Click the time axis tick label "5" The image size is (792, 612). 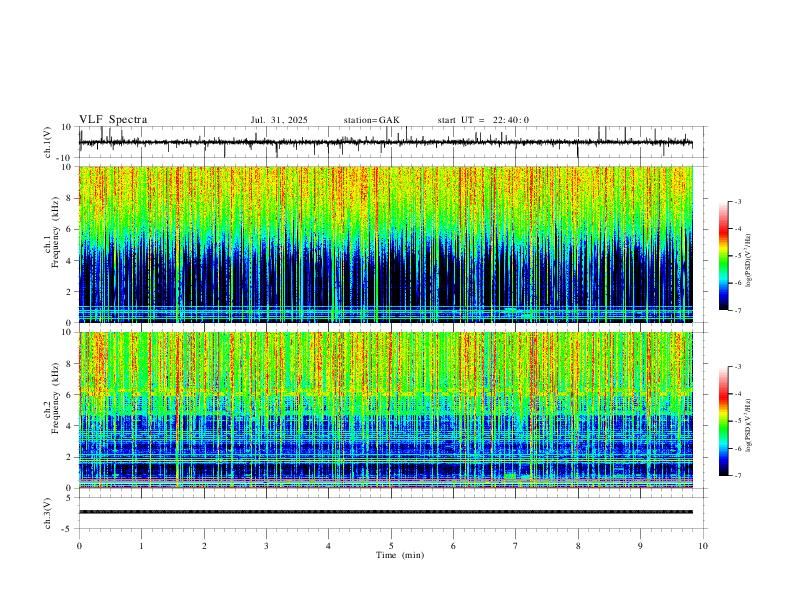coord(391,546)
